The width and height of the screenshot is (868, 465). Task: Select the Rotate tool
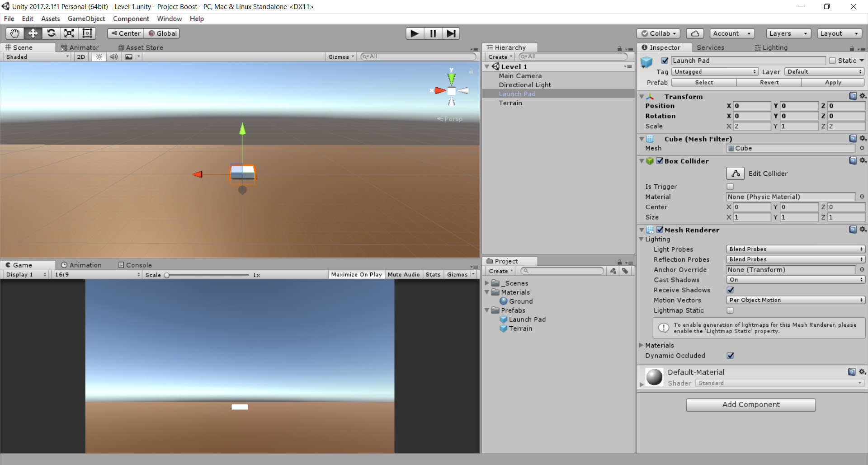[x=51, y=33]
